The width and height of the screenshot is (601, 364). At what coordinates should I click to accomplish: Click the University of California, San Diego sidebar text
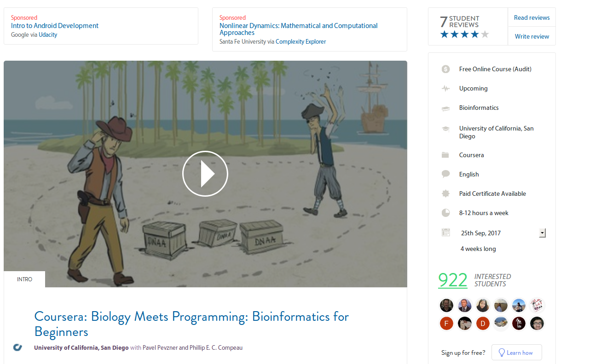click(x=497, y=132)
